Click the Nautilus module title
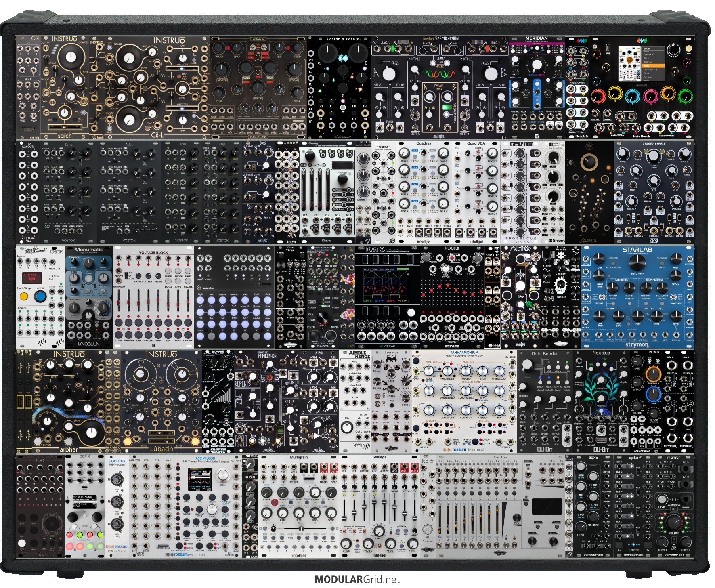715x588 pixels. tap(601, 353)
